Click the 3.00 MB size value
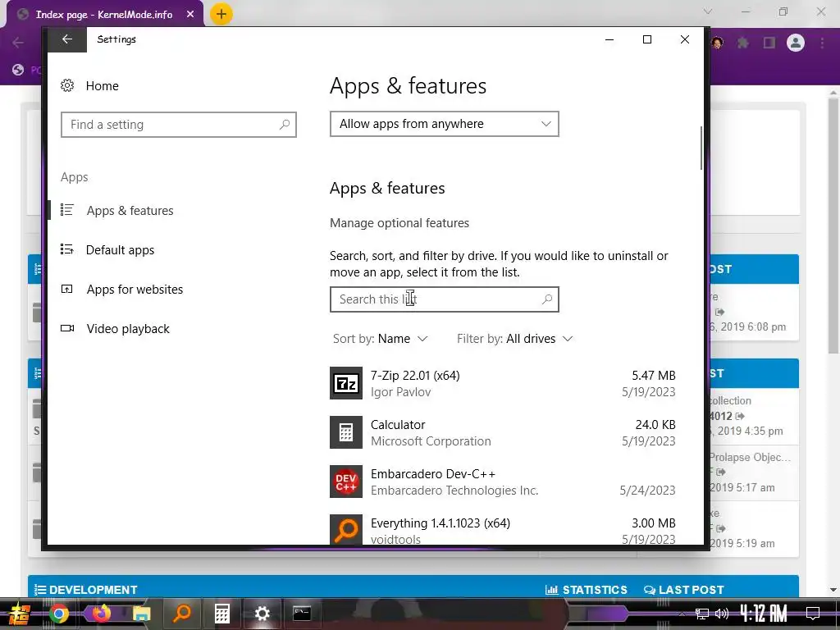The image size is (840, 630). (654, 523)
